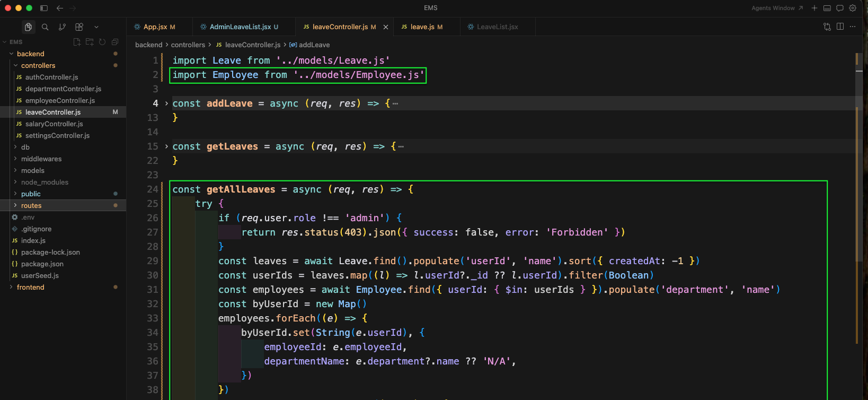This screenshot has height=400, width=868.
Task: Open the .env file
Action: (x=63, y=217)
